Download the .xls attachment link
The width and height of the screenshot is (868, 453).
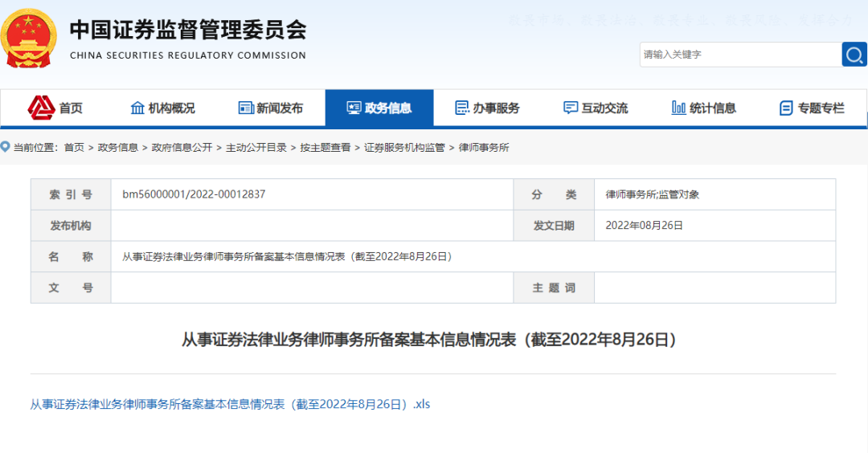(x=230, y=404)
